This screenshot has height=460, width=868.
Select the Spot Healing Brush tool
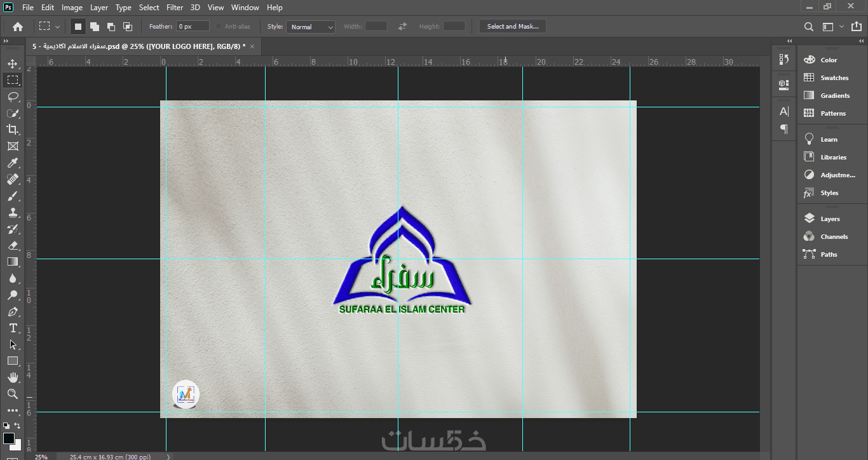click(13, 180)
